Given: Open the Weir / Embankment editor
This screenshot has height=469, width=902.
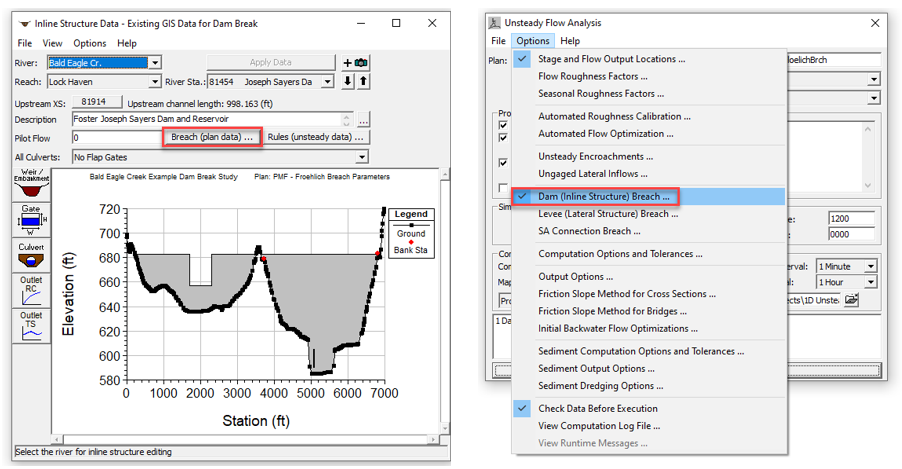Looking at the screenshot, I should pyautogui.click(x=30, y=183).
